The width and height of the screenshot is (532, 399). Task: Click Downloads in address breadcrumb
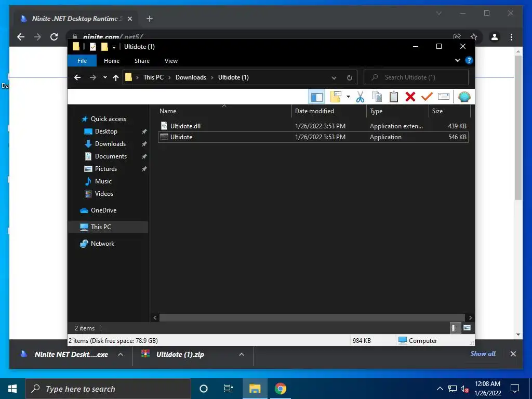(191, 77)
